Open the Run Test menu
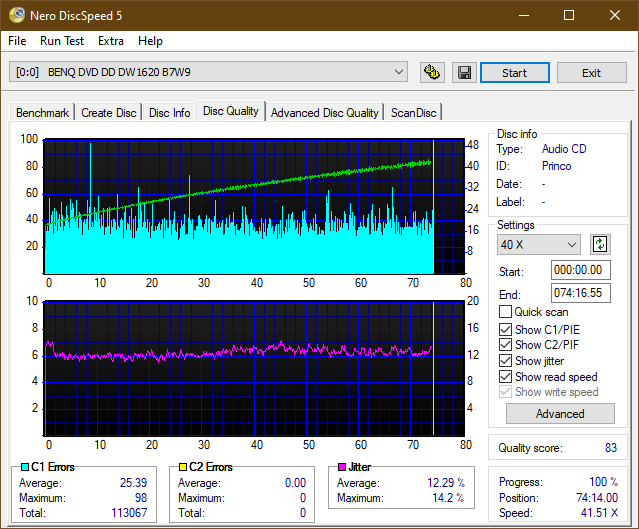Image resolution: width=639 pixels, height=529 pixels. [x=62, y=41]
